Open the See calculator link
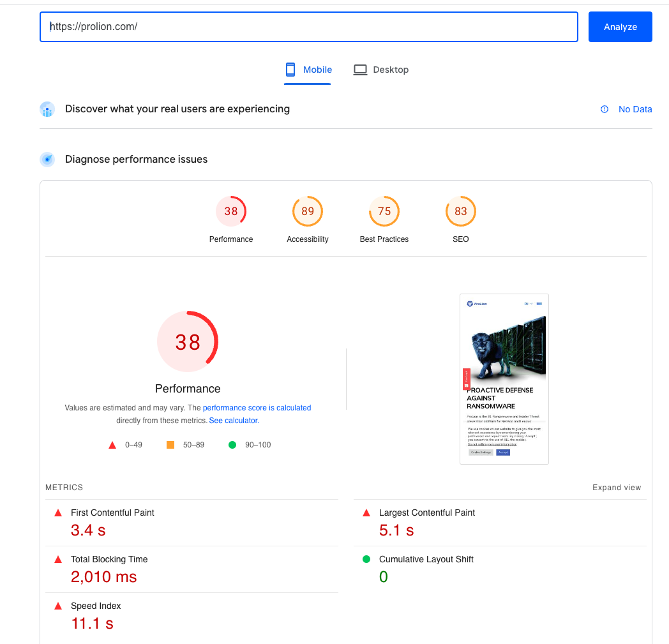The height and width of the screenshot is (644, 669). [x=234, y=421]
